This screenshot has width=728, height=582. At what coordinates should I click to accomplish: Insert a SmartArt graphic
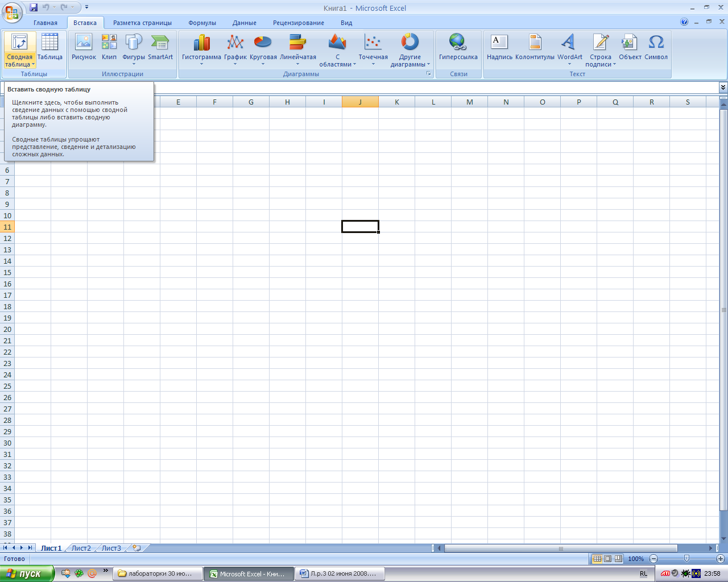tap(160, 47)
